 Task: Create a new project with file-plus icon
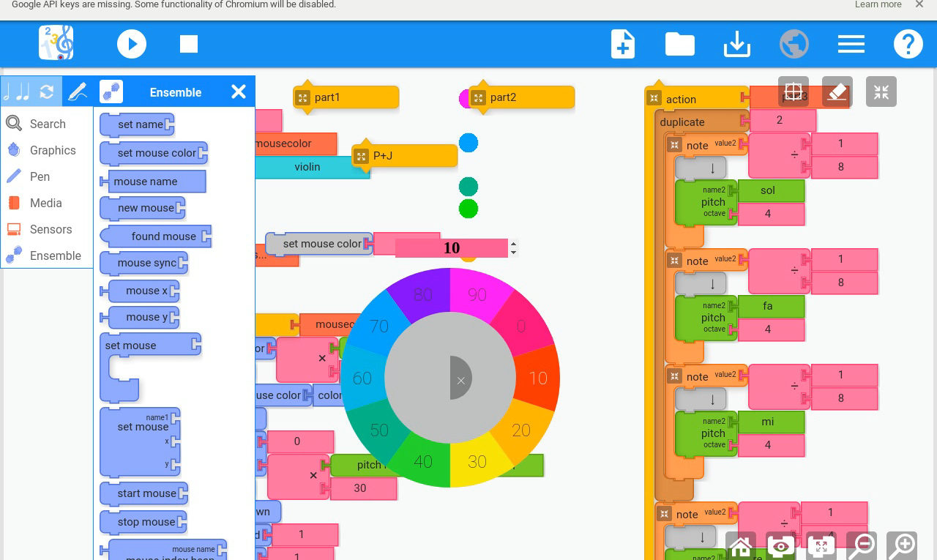point(622,44)
